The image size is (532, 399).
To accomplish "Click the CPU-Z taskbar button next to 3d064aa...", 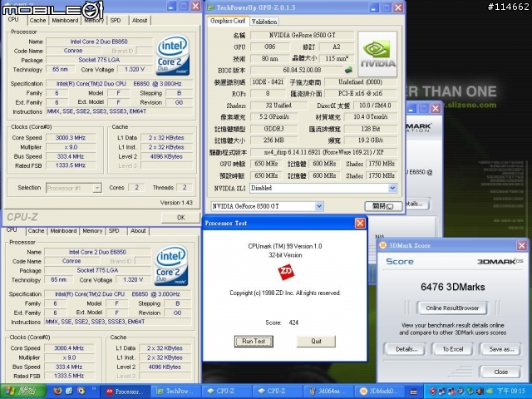I will click(278, 392).
